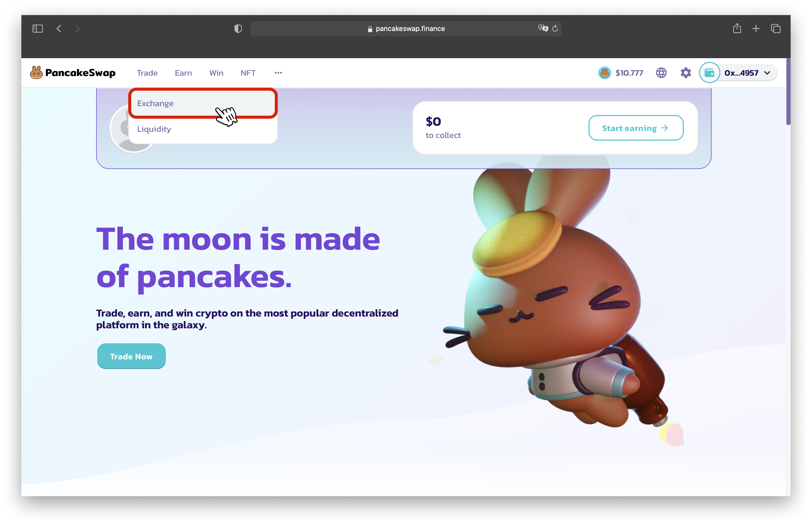Open the three-dots more menu

[x=278, y=73]
